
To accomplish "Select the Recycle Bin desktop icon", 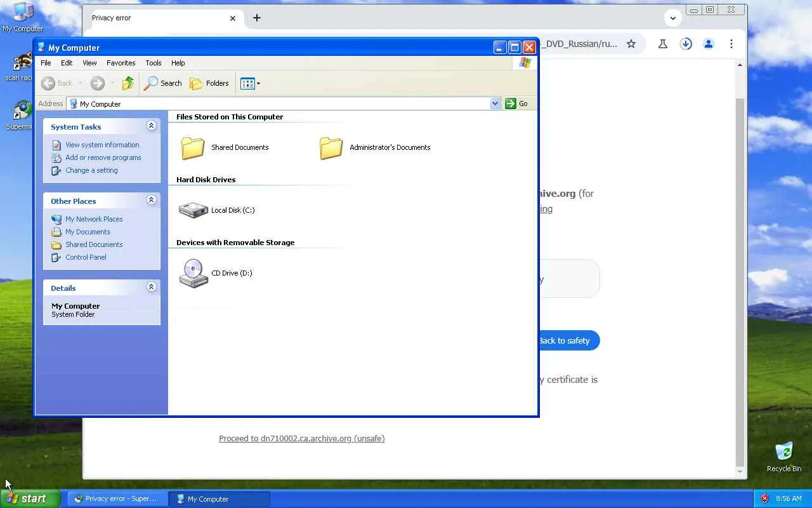I will 784,457.
